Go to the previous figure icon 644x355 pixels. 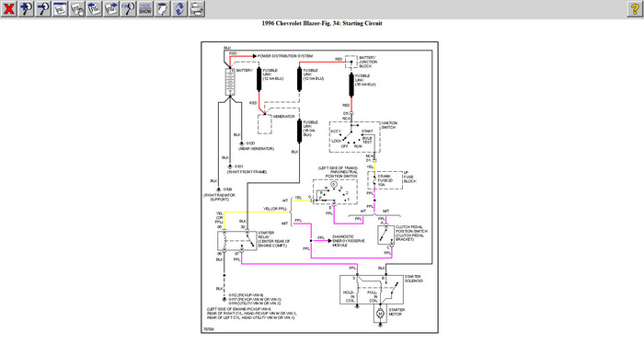[94, 8]
